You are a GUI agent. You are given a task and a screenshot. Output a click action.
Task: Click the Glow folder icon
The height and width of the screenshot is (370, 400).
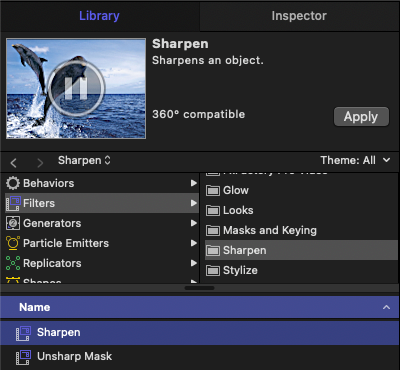[x=213, y=191]
